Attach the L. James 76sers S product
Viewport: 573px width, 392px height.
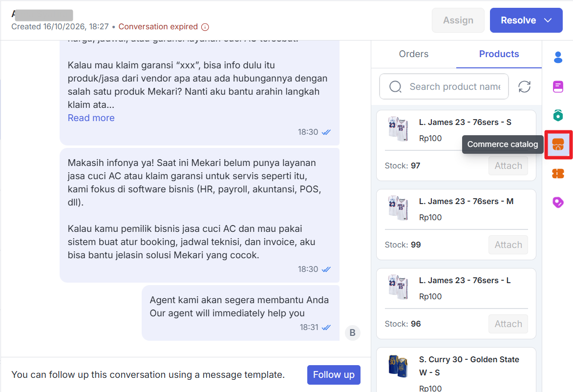[508, 166]
